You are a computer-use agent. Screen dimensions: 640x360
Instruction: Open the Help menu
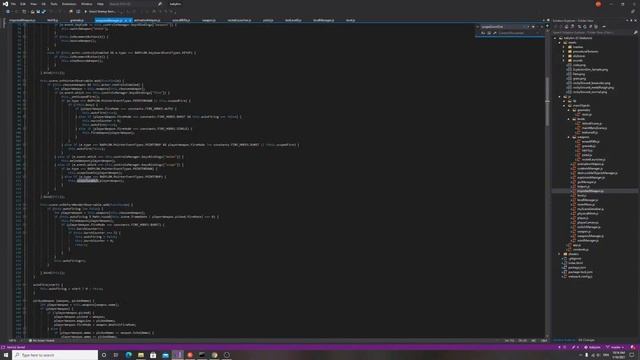tap(100, 4)
